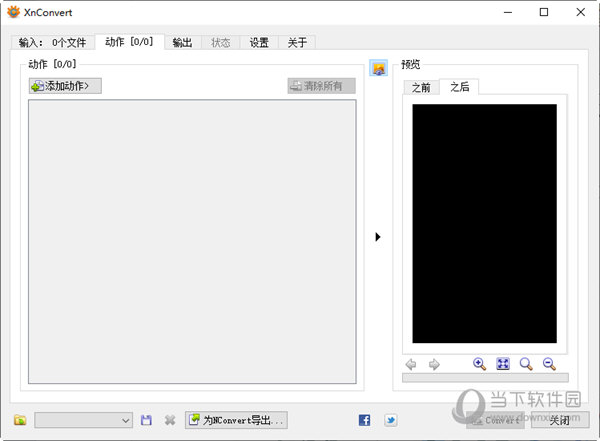The image size is (600, 441).
Task: Reset the preview zoom with the magnifier
Action: click(x=526, y=364)
